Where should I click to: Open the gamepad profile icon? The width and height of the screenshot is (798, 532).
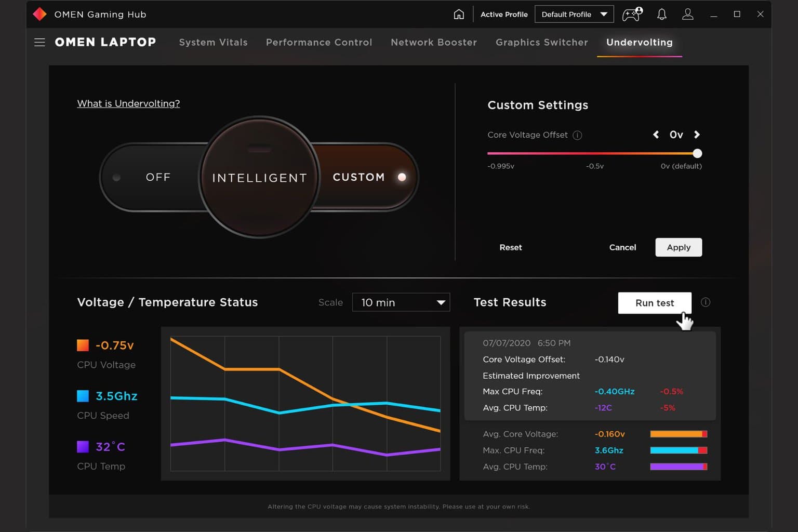point(632,14)
